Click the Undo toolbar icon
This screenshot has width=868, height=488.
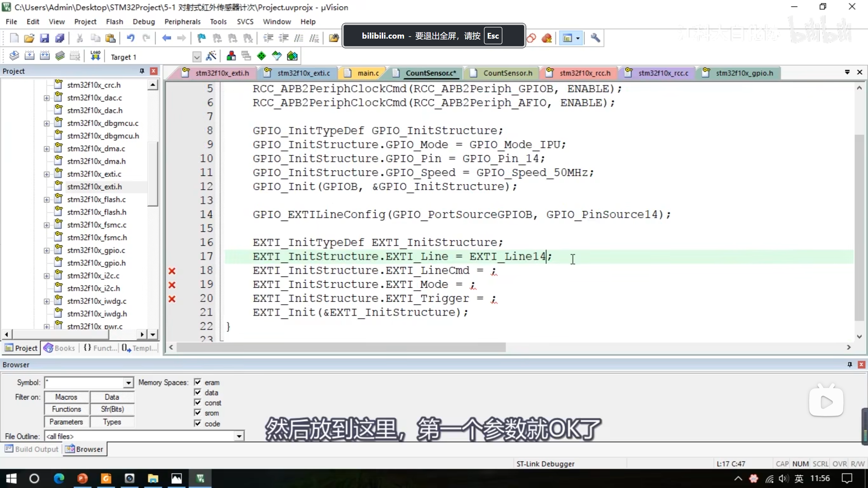[x=131, y=38]
